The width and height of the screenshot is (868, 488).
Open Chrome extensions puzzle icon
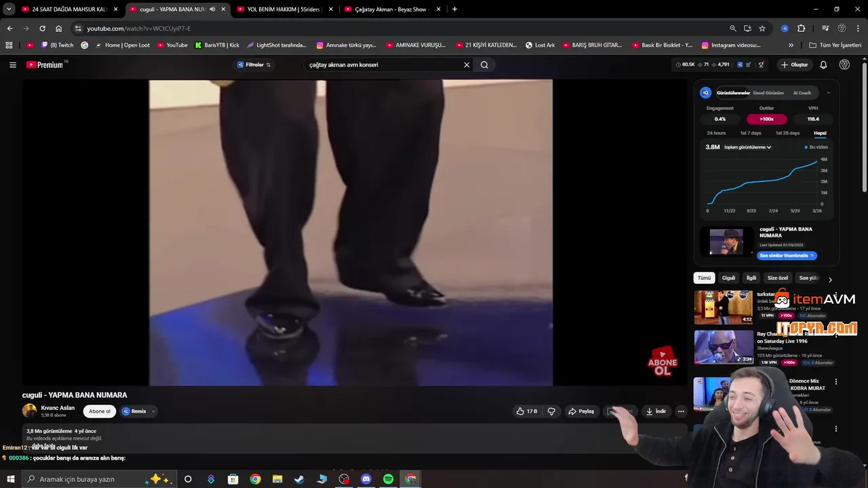(x=801, y=28)
